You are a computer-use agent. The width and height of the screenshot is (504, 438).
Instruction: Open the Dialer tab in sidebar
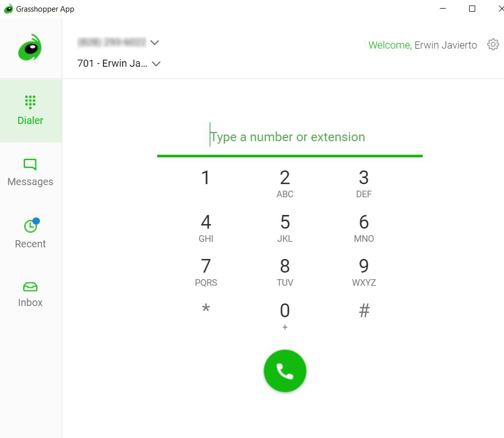tap(30, 111)
